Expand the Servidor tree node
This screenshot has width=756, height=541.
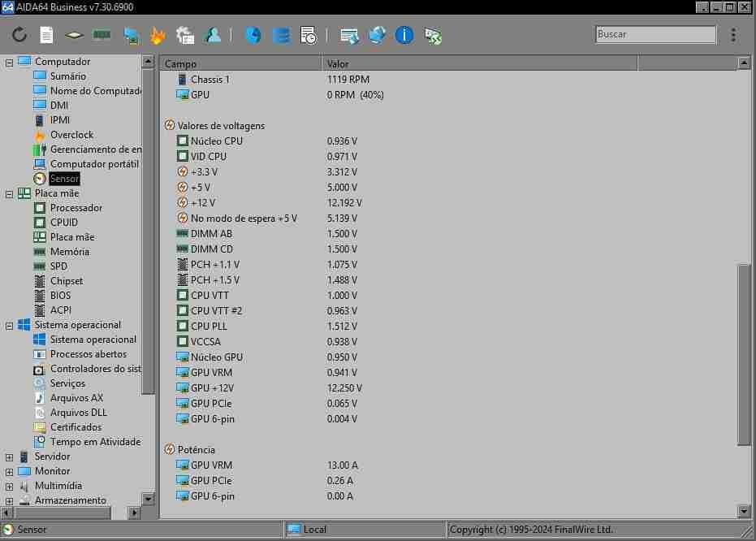(x=9, y=457)
